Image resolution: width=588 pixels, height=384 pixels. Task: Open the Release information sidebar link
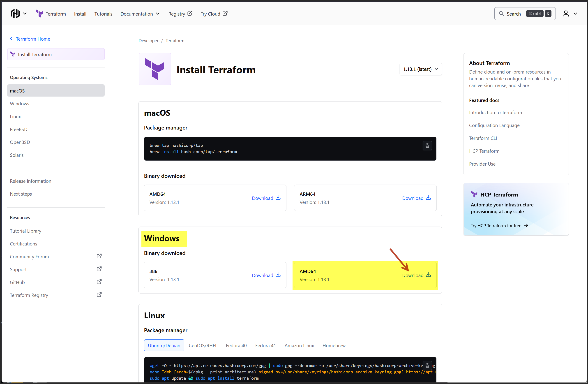click(x=30, y=181)
